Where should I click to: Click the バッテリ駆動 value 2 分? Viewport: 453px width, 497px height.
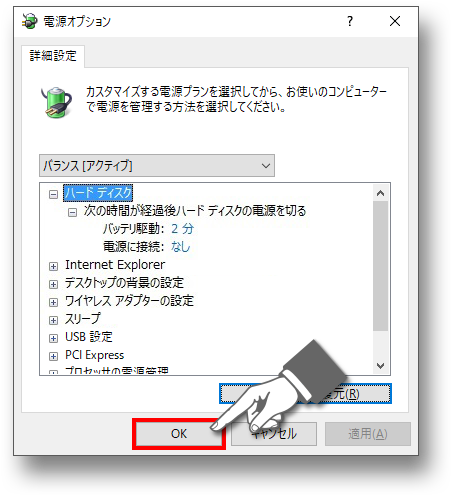(182, 229)
